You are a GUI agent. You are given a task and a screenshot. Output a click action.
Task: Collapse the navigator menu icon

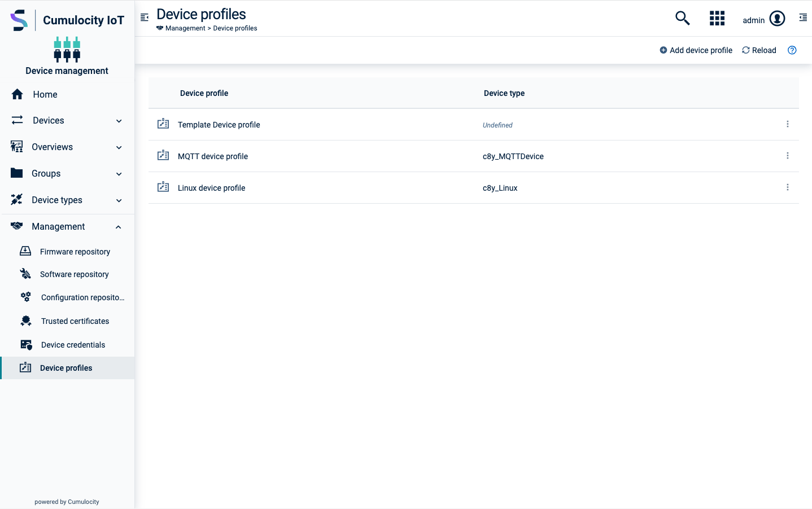coord(145,17)
